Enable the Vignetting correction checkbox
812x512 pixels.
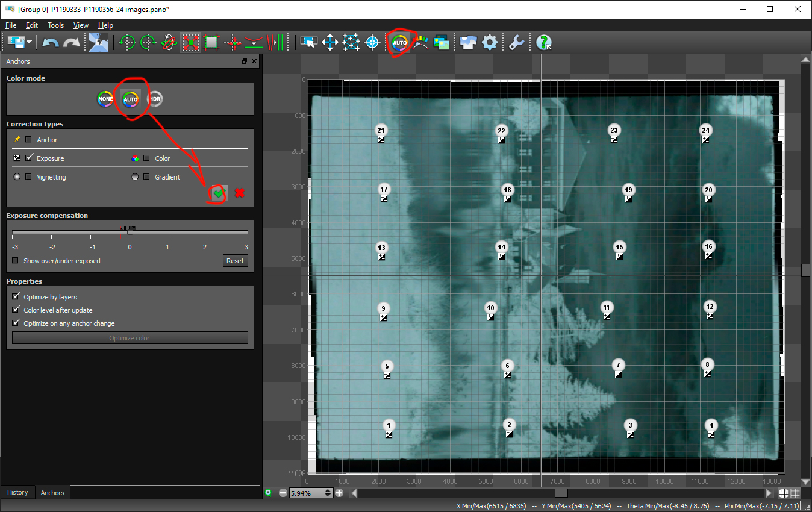(x=28, y=177)
